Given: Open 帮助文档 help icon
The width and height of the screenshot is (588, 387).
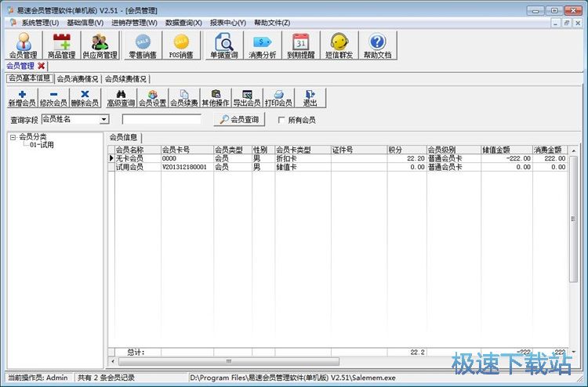Looking at the screenshot, I should point(377,46).
